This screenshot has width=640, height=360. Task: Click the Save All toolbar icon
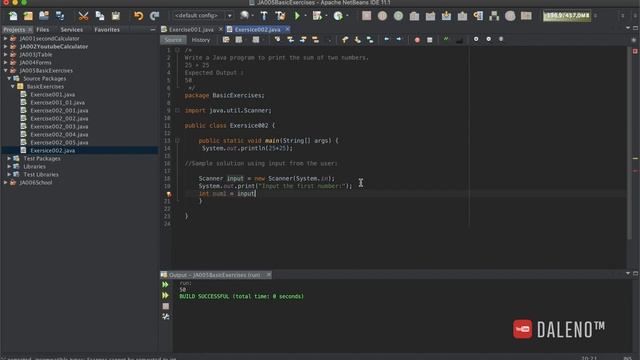pos(60,16)
